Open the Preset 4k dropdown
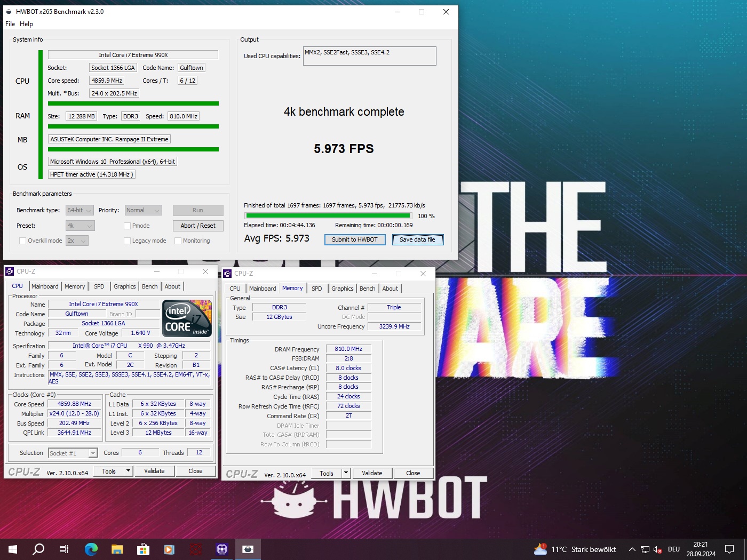747x560 pixels. (80, 226)
